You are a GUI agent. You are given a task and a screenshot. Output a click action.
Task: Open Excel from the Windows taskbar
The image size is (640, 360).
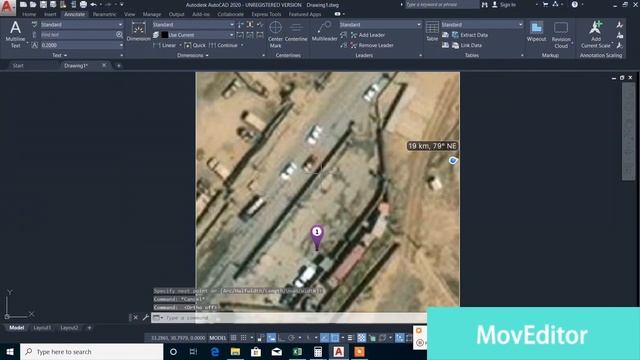point(297,351)
